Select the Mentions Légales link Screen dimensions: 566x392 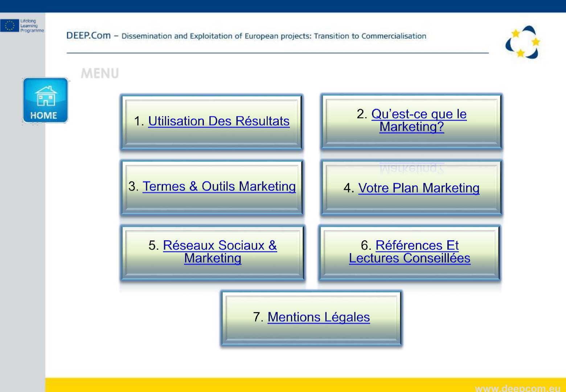pyautogui.click(x=318, y=317)
